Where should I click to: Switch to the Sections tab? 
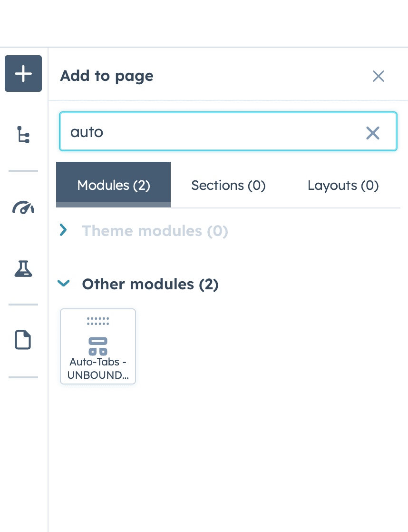tap(228, 185)
